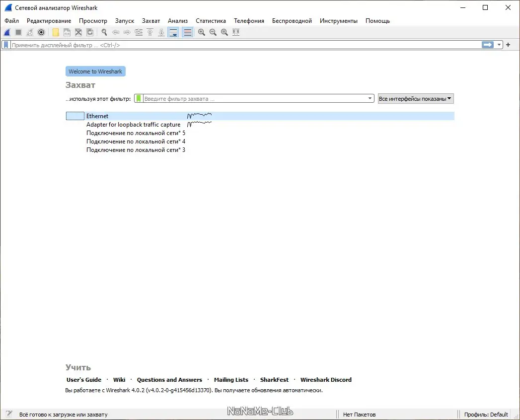
Task: Open the Статистика menu
Action: click(x=211, y=20)
